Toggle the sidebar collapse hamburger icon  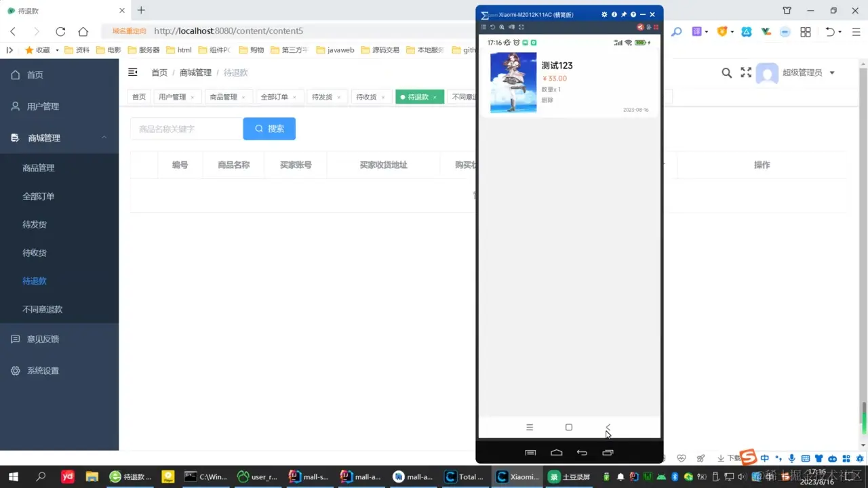point(133,73)
